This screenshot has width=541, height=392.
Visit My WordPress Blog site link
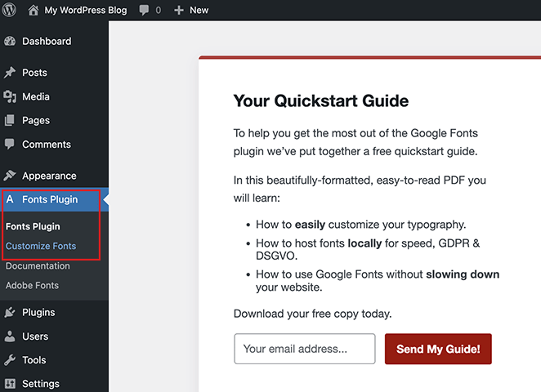point(86,11)
